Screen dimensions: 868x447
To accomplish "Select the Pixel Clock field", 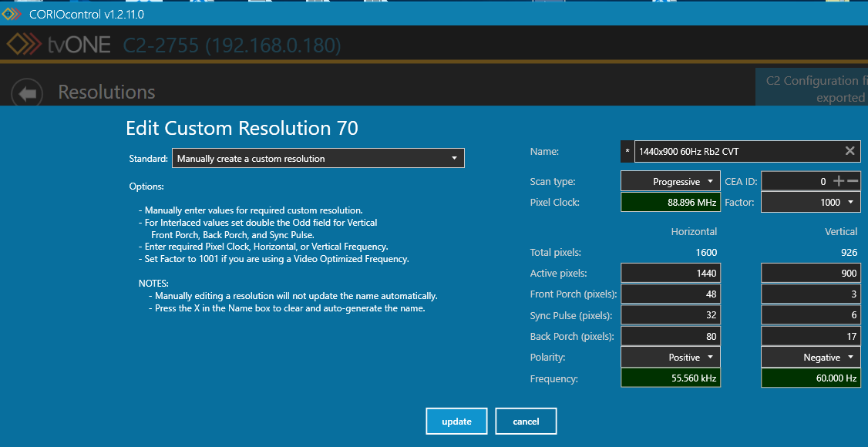I will [670, 203].
